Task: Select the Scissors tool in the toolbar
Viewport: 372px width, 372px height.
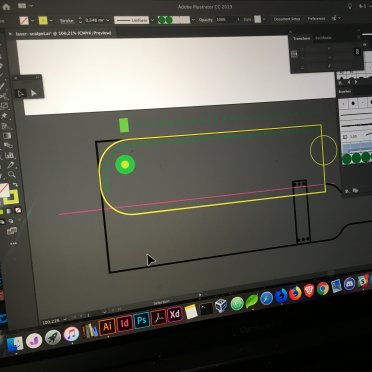Action: point(3,96)
